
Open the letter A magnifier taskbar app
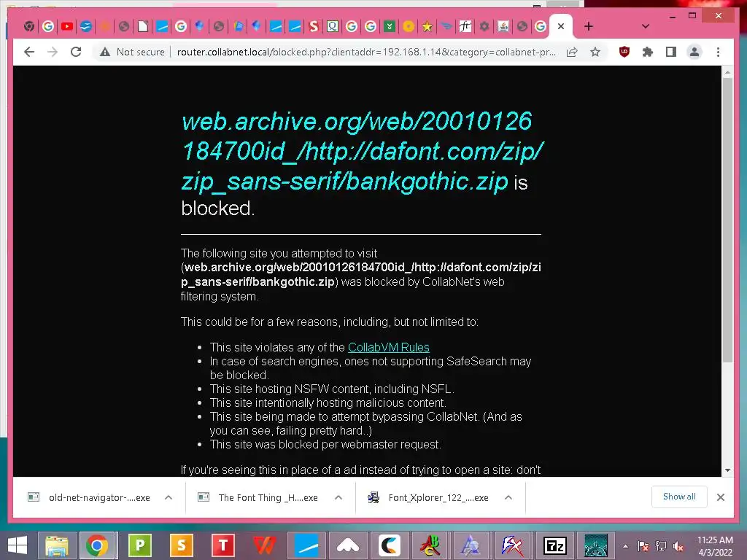pyautogui.click(x=471, y=545)
